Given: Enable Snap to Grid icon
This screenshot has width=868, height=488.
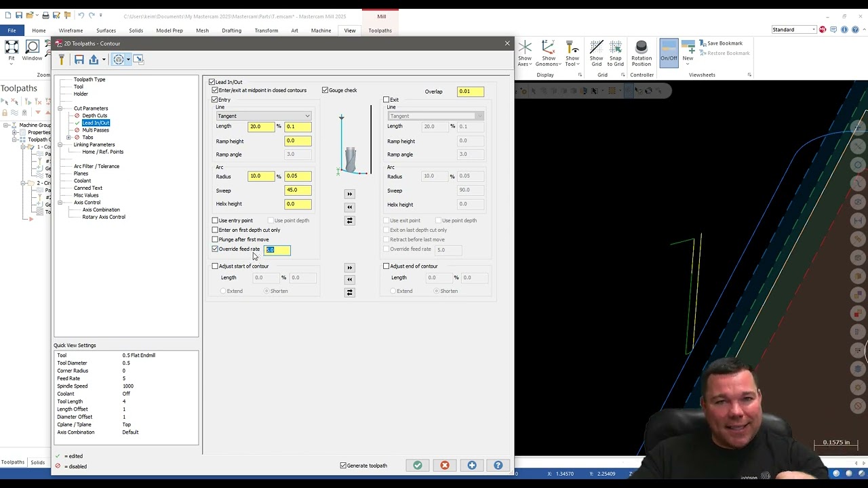Looking at the screenshot, I should pyautogui.click(x=616, y=47).
